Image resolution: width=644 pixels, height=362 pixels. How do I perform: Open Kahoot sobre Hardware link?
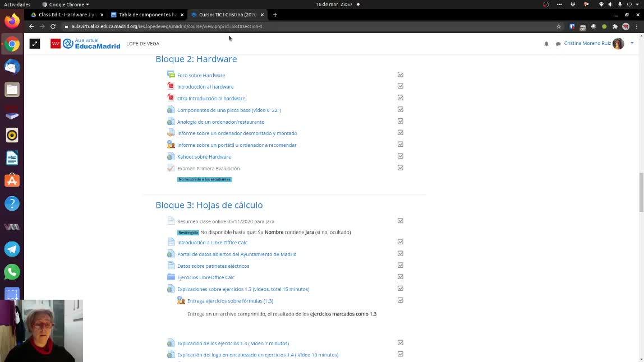point(204,157)
